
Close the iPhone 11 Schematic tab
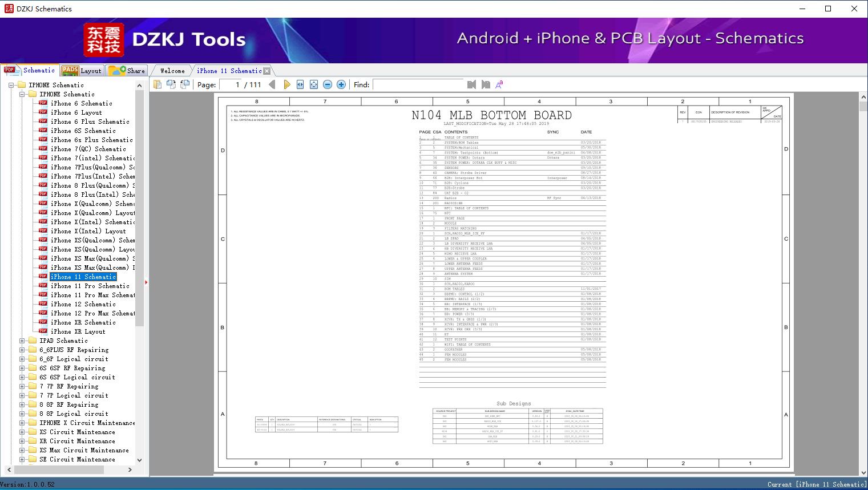[x=267, y=71]
